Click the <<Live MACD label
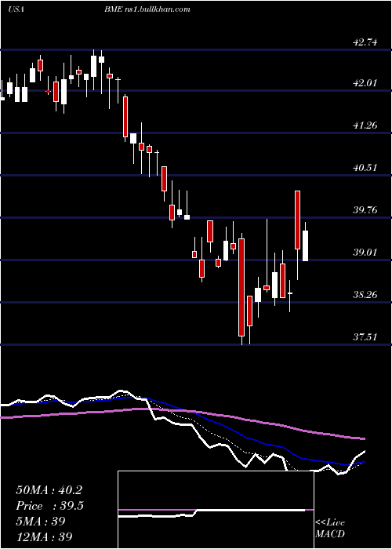The image size is (392, 549). click(x=330, y=529)
